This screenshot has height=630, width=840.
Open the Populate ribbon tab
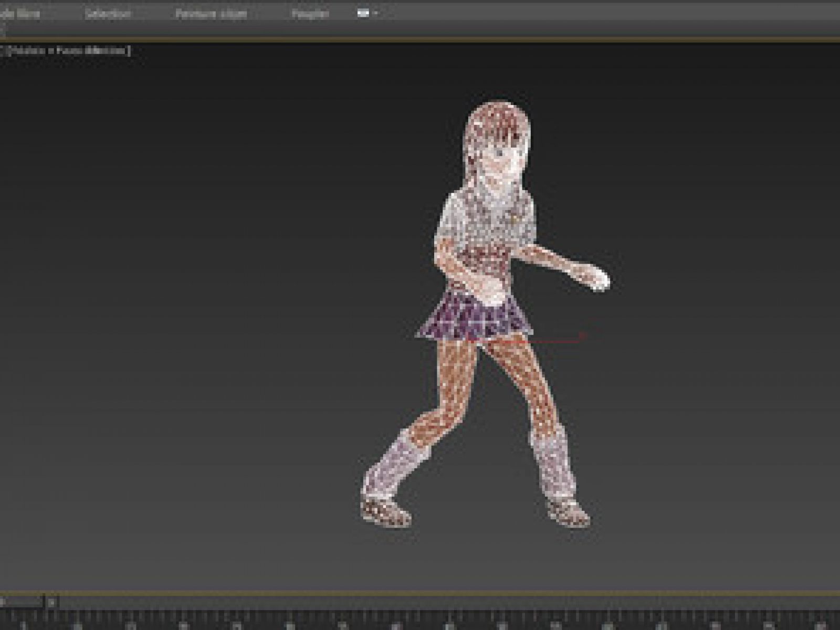(x=310, y=14)
